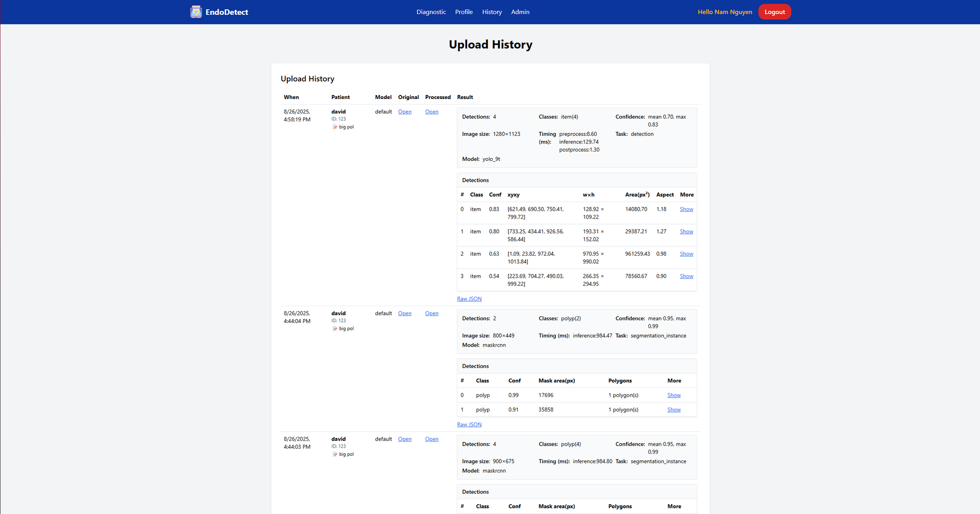Show more for item detection with 0.83 confidence
Screen dimensions: 980x514
pos(686,209)
